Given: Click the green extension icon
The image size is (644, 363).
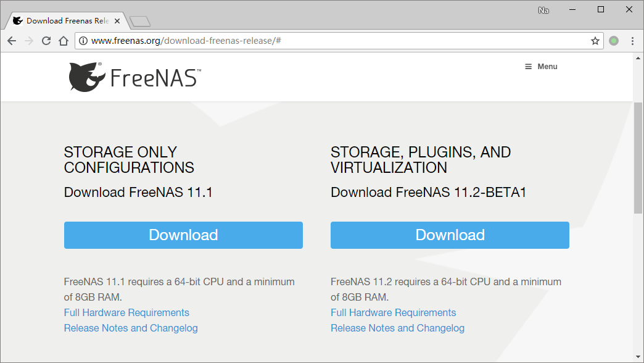Looking at the screenshot, I should (x=614, y=41).
